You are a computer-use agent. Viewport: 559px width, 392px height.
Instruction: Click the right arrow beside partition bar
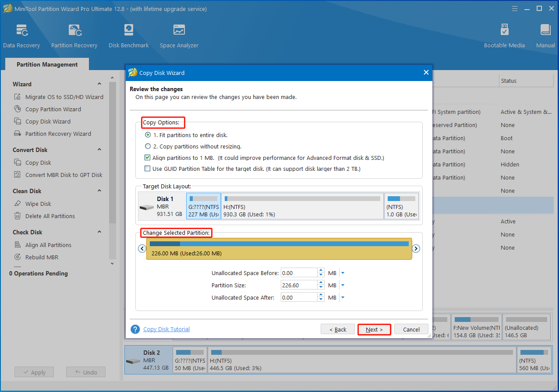point(416,249)
